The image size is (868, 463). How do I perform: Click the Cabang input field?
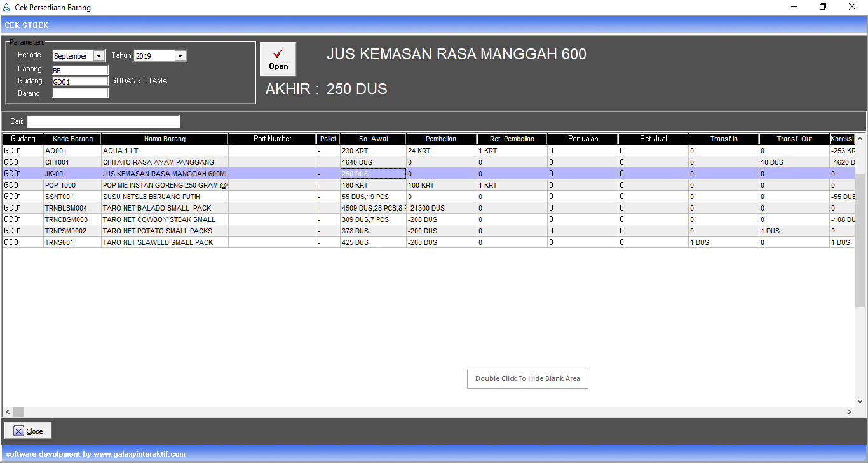tap(80, 70)
